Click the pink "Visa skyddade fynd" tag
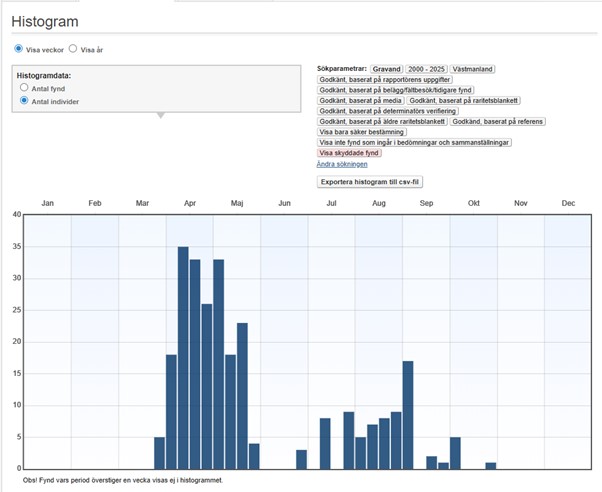602x492 pixels. pyautogui.click(x=349, y=153)
